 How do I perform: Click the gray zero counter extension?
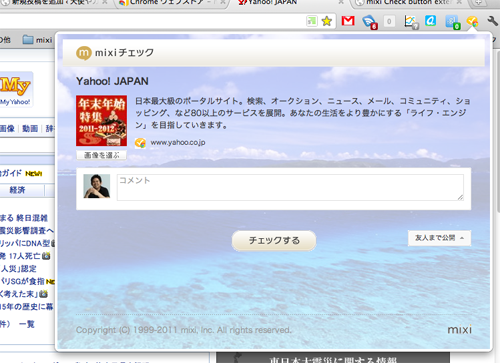click(x=389, y=22)
